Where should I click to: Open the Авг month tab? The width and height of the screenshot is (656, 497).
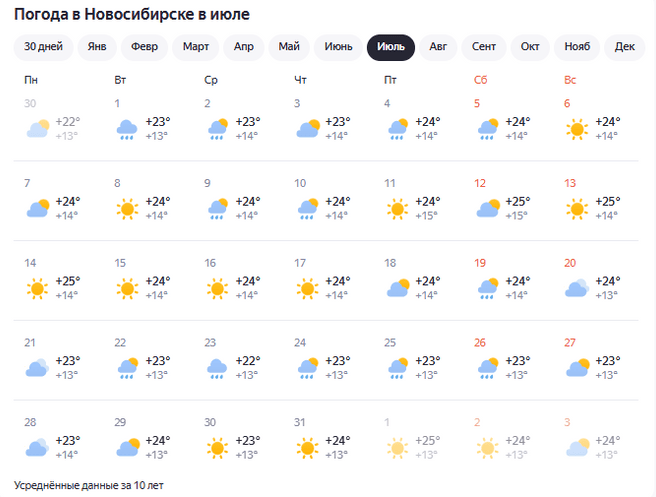click(x=438, y=47)
